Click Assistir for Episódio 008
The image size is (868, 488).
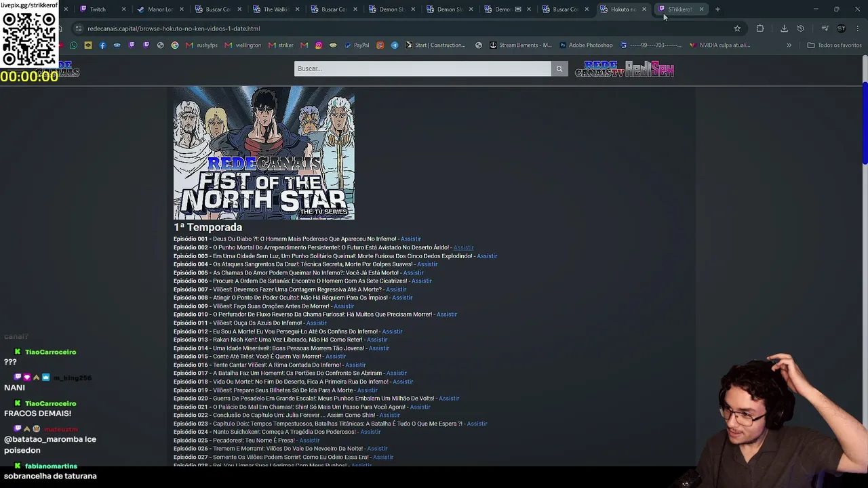402,298
